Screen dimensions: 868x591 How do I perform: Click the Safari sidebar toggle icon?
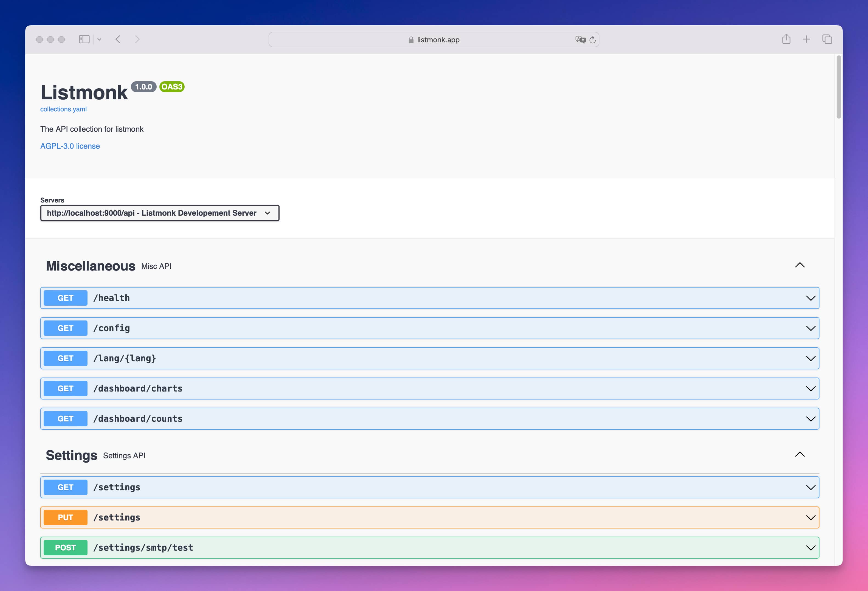tap(84, 39)
